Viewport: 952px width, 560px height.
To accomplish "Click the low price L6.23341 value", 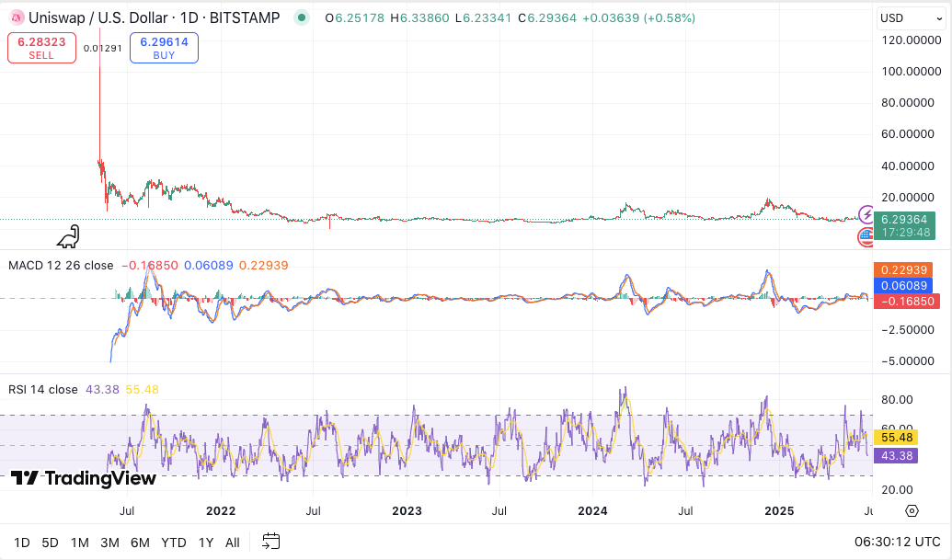I will click(483, 18).
